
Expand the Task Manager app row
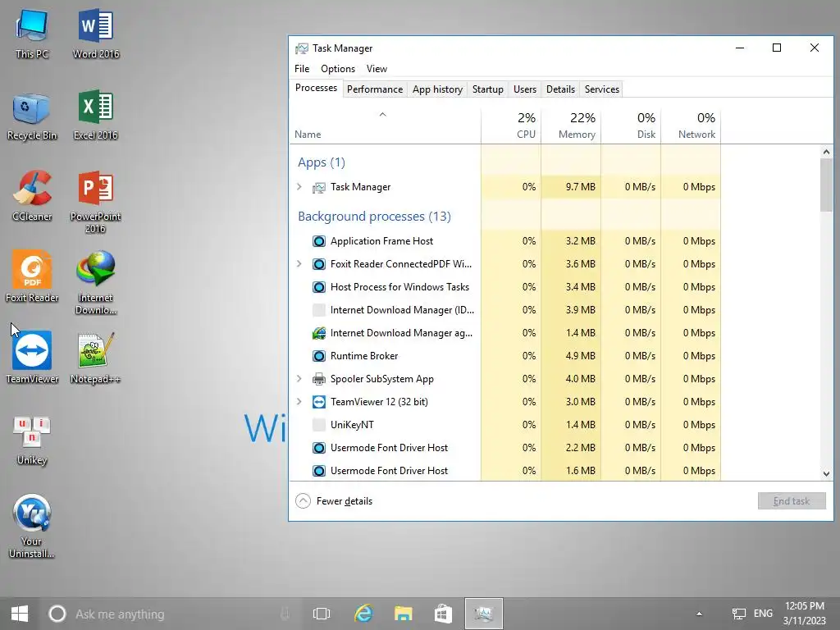(299, 187)
